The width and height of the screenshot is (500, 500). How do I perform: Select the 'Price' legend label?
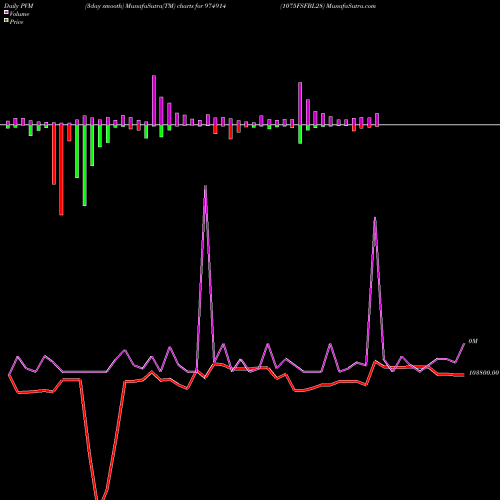click(x=16, y=22)
